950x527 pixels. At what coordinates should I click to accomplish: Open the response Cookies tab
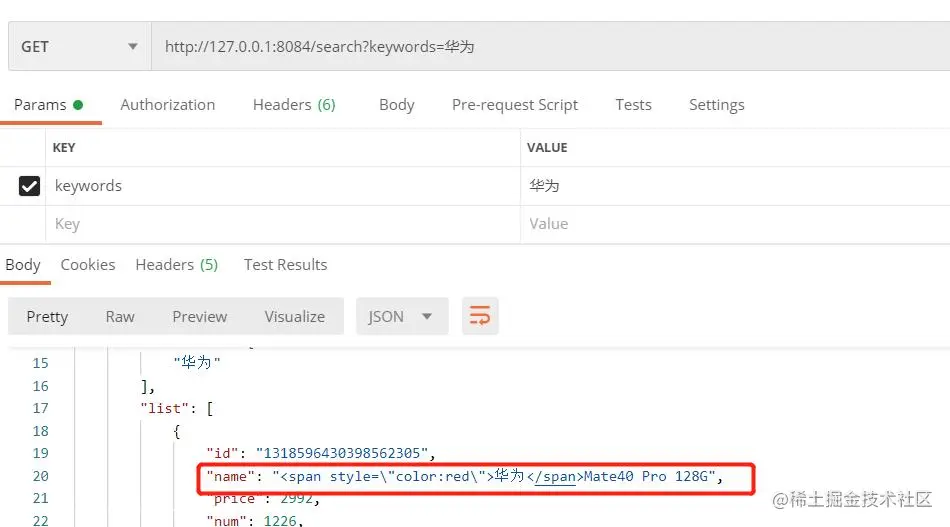(x=88, y=265)
